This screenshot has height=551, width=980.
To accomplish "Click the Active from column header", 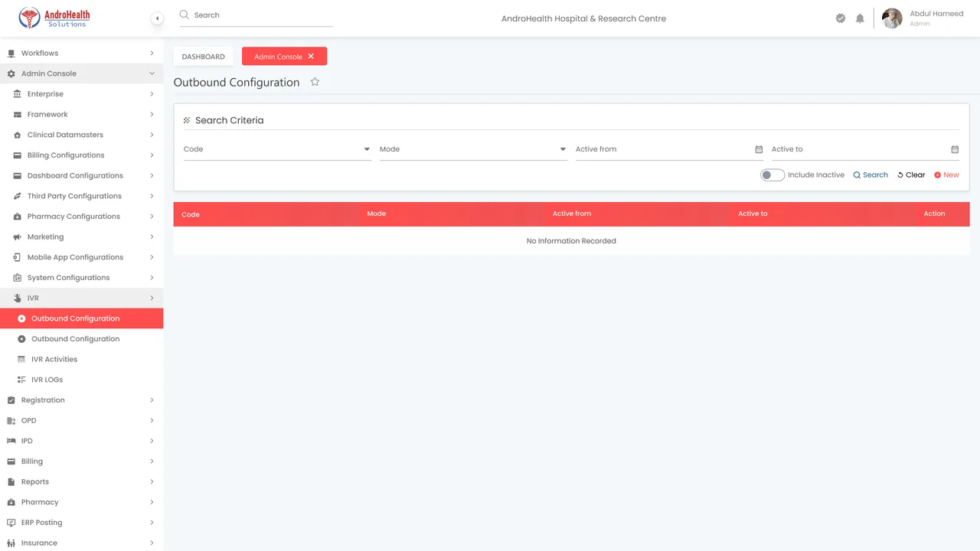I will [572, 214].
